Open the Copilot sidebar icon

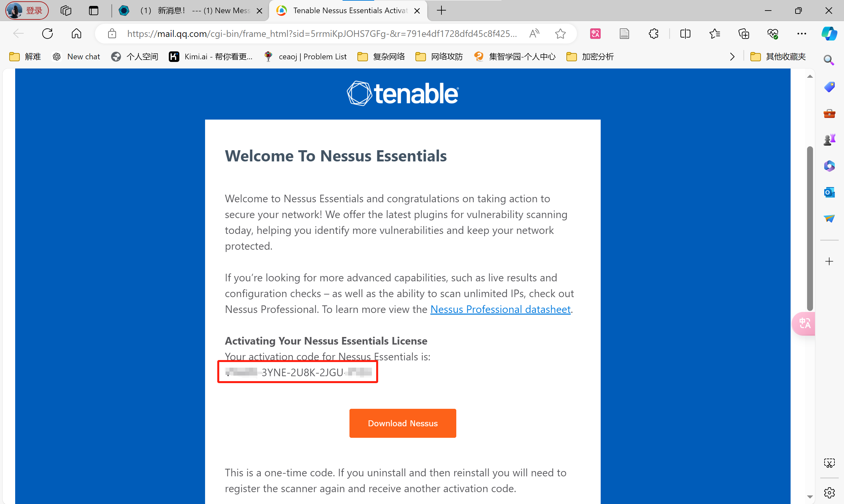(829, 34)
